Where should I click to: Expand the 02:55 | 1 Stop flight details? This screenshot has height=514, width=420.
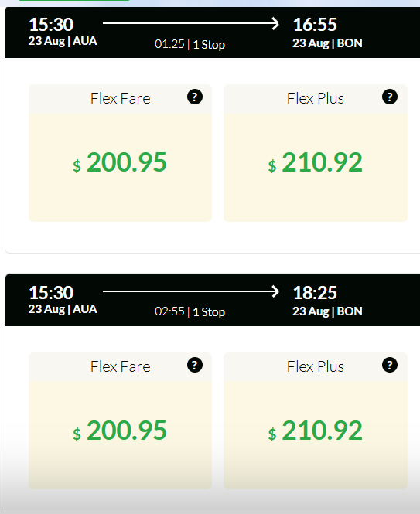190,311
